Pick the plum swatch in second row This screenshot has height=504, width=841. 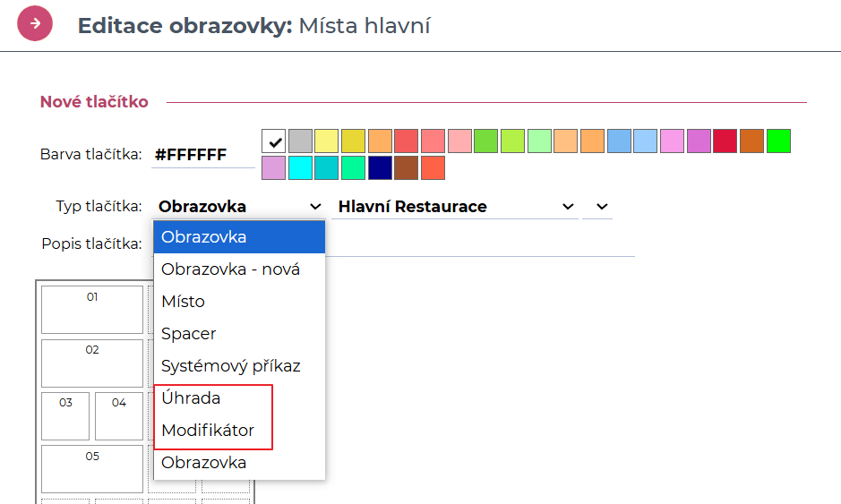pos(273,167)
